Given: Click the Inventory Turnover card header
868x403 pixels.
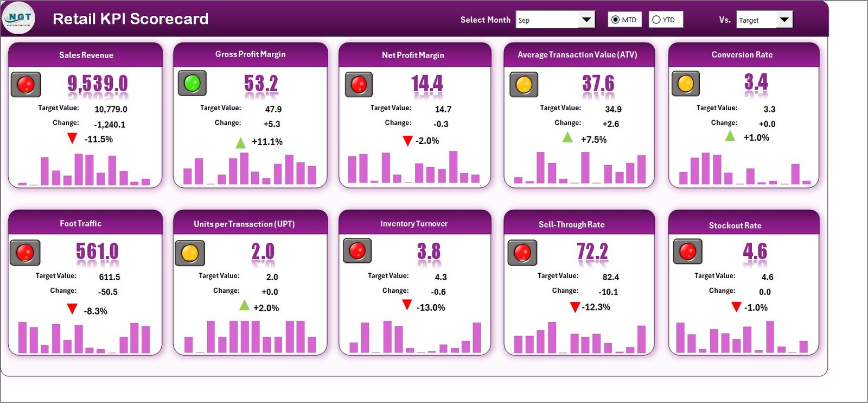Looking at the screenshot, I should tap(414, 223).
